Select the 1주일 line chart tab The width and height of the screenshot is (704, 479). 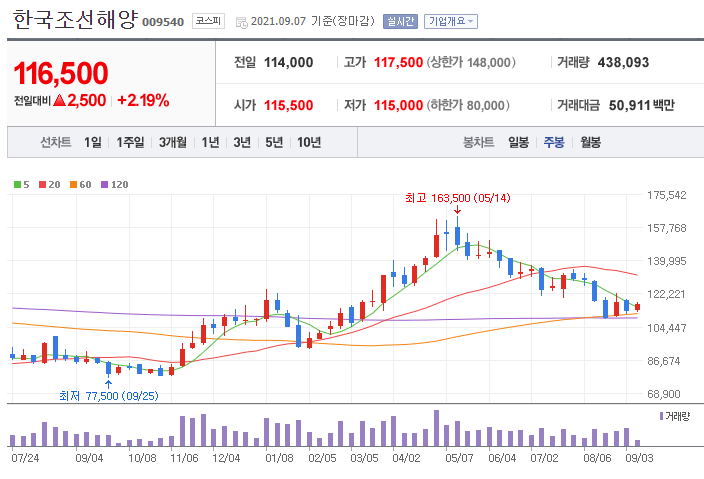click(130, 142)
